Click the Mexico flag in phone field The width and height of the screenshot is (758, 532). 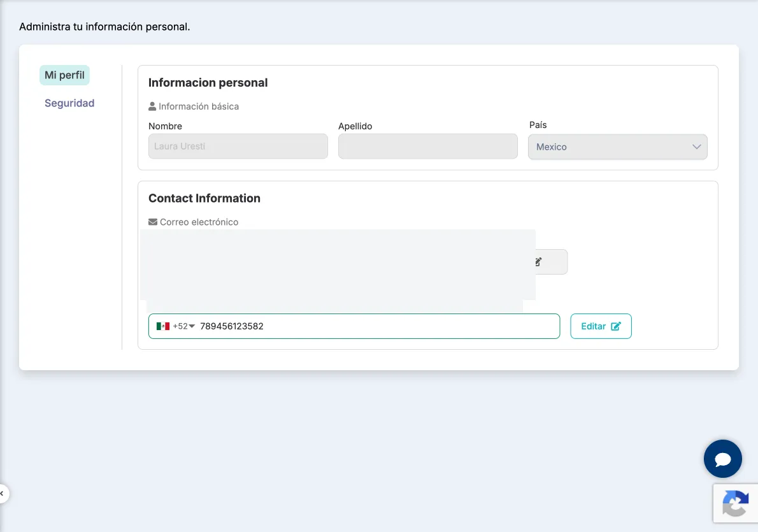163,326
